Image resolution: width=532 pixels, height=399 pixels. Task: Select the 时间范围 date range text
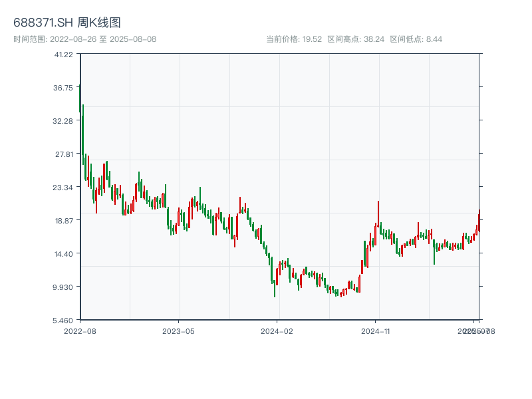[x=84, y=39]
